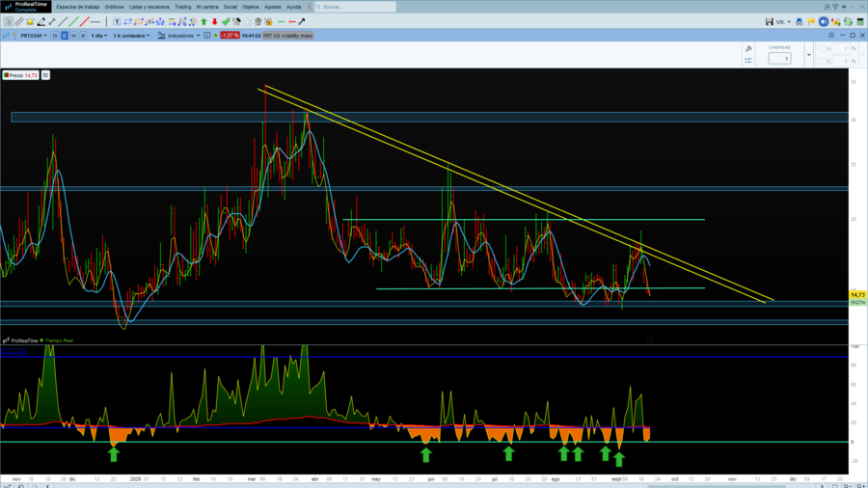Click the trash can delete-objects icon
Screen dimensions: 868x488
click(258, 22)
